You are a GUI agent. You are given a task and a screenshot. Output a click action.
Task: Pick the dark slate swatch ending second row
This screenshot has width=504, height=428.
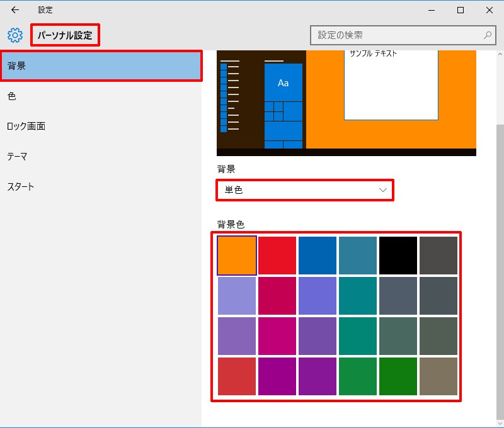(x=438, y=296)
